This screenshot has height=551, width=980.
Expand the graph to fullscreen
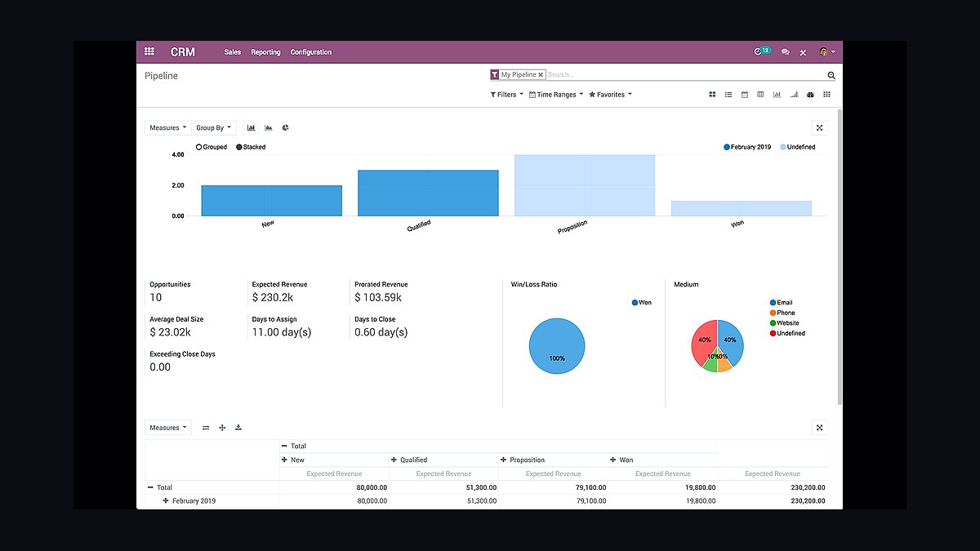[x=820, y=127]
